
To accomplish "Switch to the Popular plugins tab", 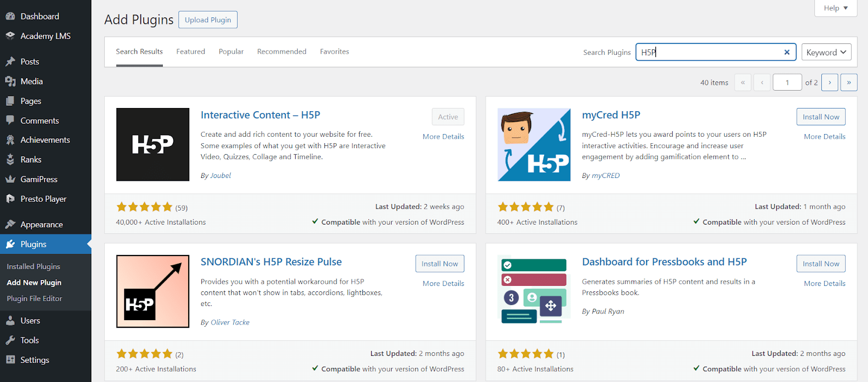I will [231, 52].
